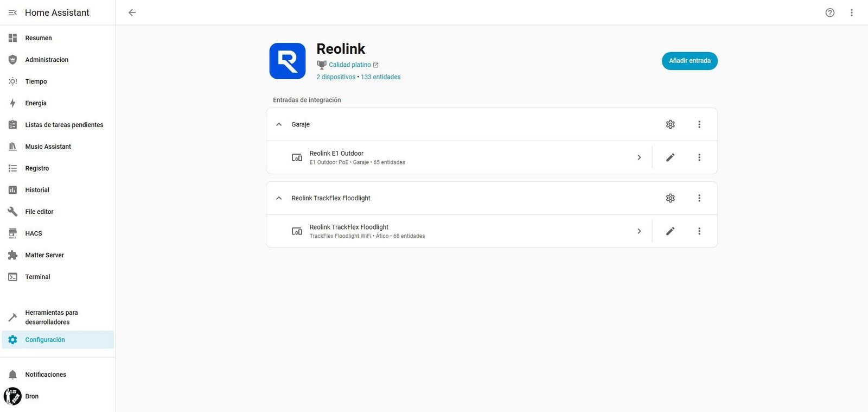Image resolution: width=868 pixels, height=412 pixels.
Task: Select Reolink TrackFlex Floodlight device name text
Action: (x=349, y=227)
